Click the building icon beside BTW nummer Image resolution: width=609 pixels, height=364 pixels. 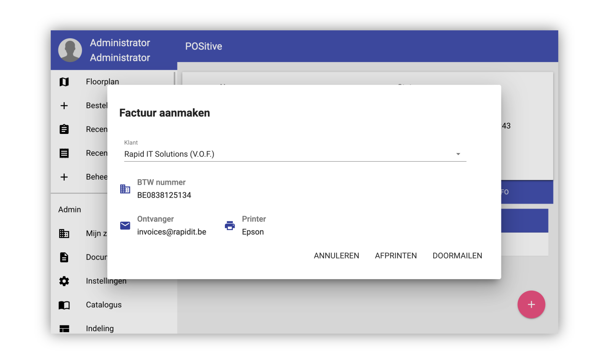(x=125, y=189)
